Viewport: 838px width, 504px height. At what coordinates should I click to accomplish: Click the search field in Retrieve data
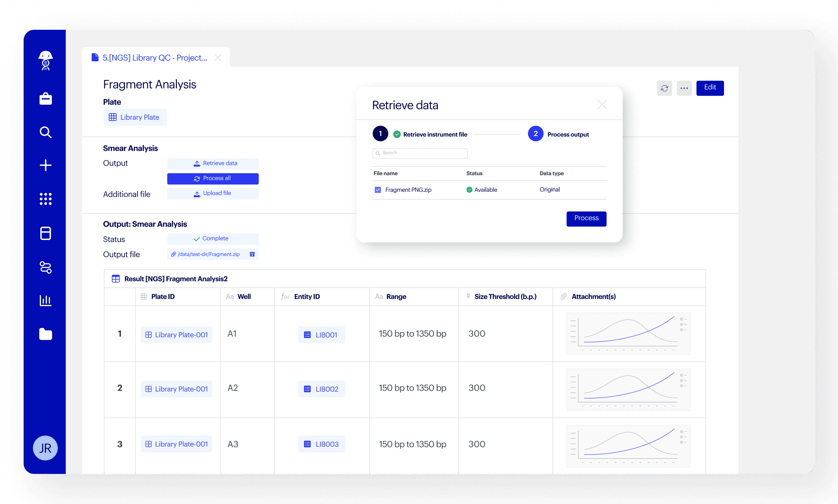pyautogui.click(x=420, y=153)
